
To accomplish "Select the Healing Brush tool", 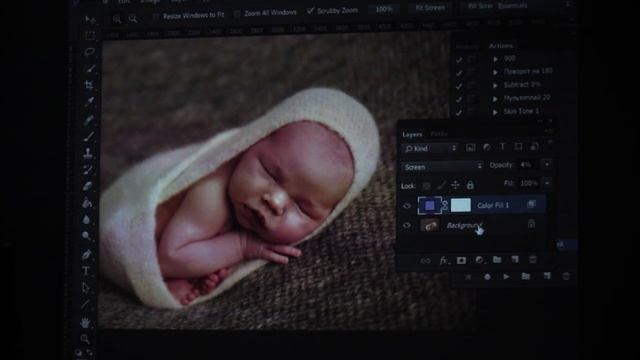I will 89,119.
